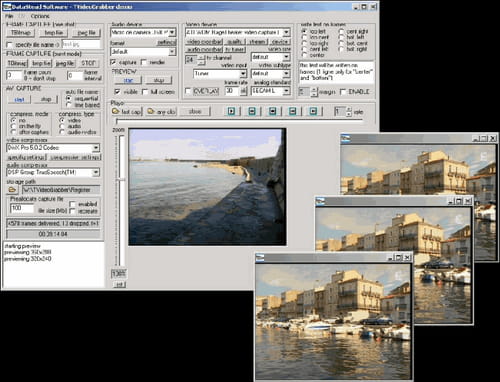
Task: Expand the analog standard dropdown
Action: (286, 91)
